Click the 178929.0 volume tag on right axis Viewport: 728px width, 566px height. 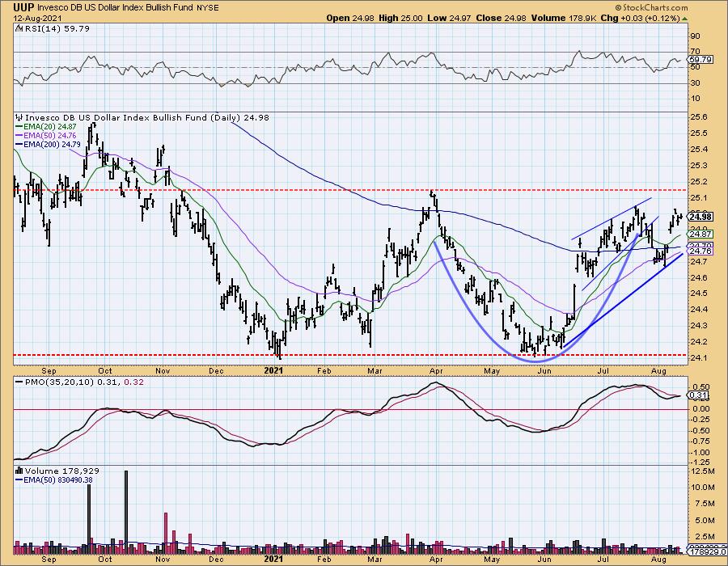tap(707, 552)
